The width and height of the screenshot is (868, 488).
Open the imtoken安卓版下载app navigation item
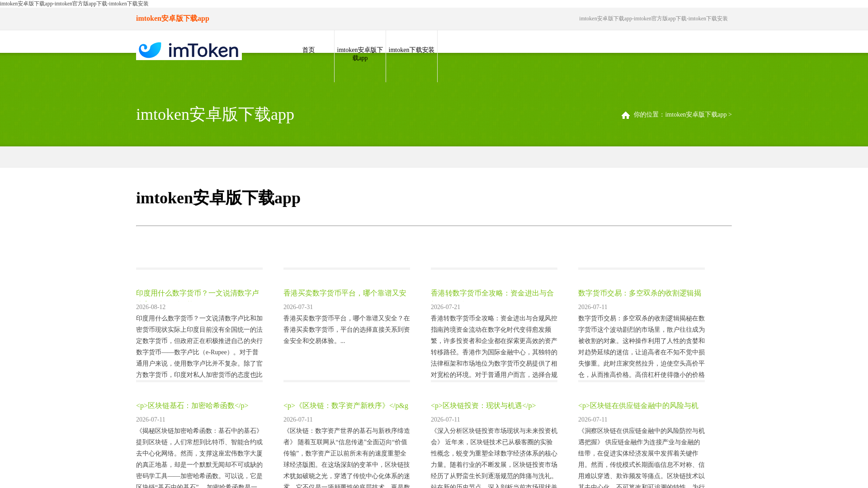pos(360,54)
